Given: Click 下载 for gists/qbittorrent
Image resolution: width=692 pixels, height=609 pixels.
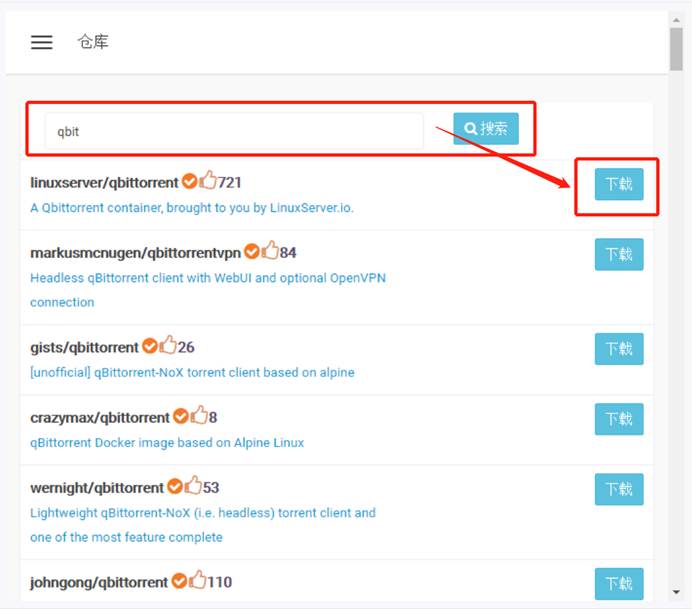Looking at the screenshot, I should (x=619, y=348).
